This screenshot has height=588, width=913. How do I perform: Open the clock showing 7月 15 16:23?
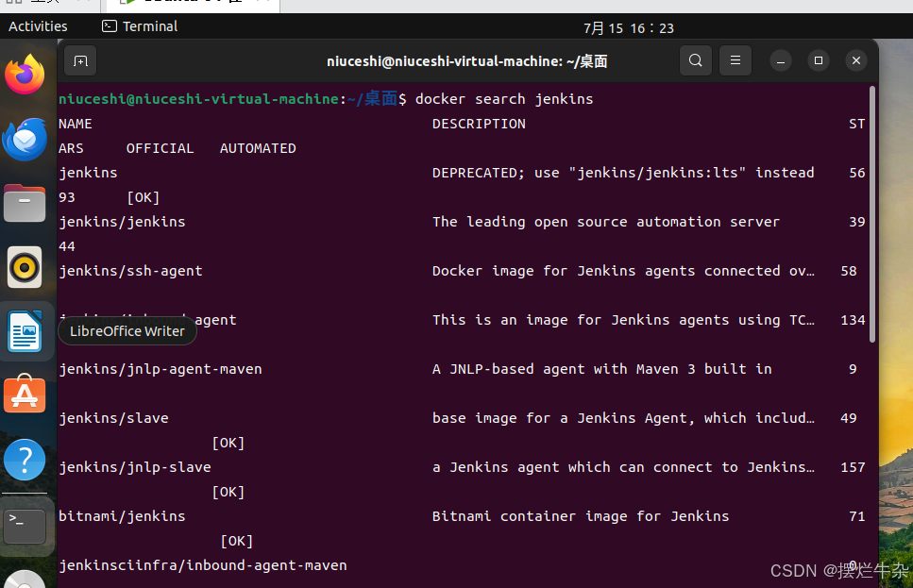[x=628, y=28]
